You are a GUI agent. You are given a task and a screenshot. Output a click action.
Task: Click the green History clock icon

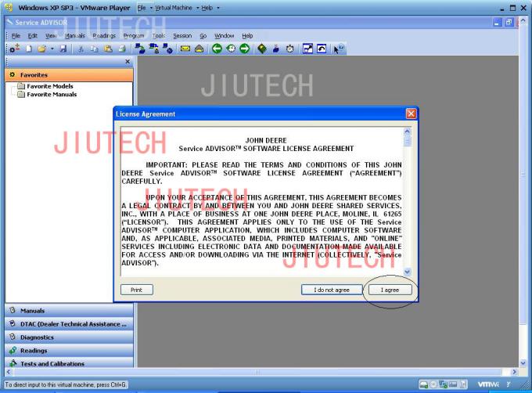(231, 49)
